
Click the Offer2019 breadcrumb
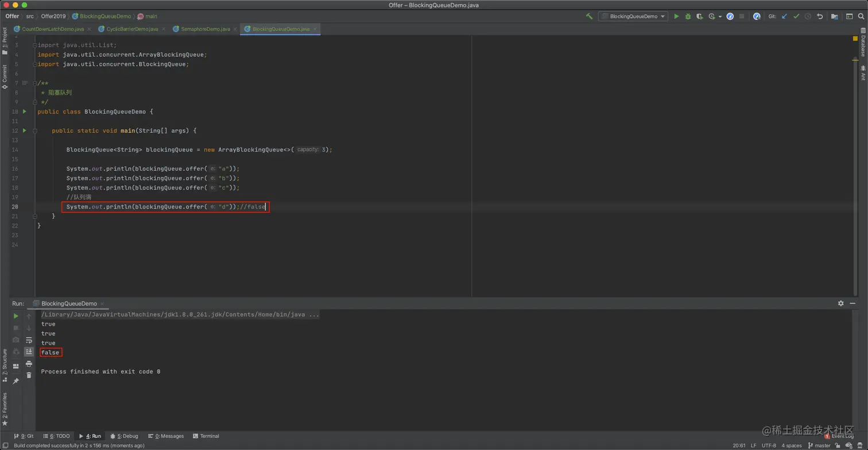click(53, 17)
